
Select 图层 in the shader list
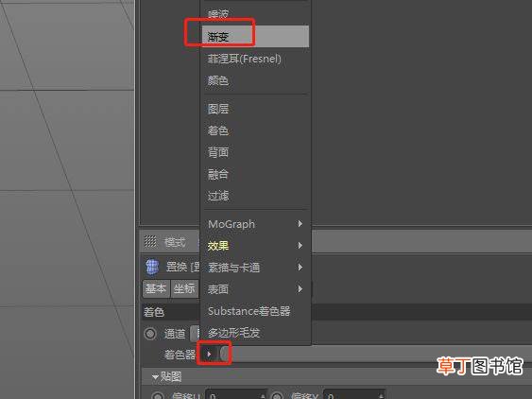pos(255,109)
